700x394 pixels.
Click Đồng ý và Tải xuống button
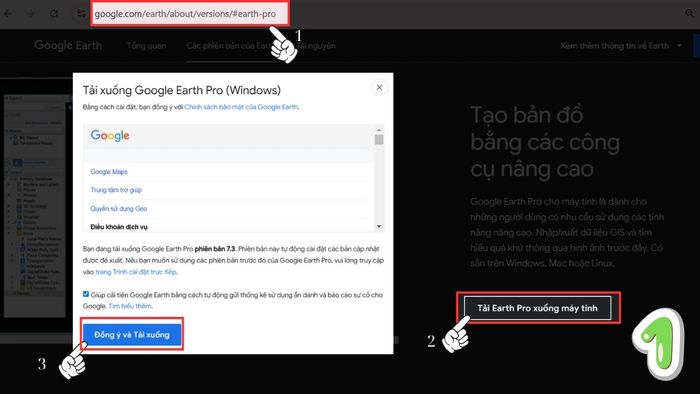132,335
